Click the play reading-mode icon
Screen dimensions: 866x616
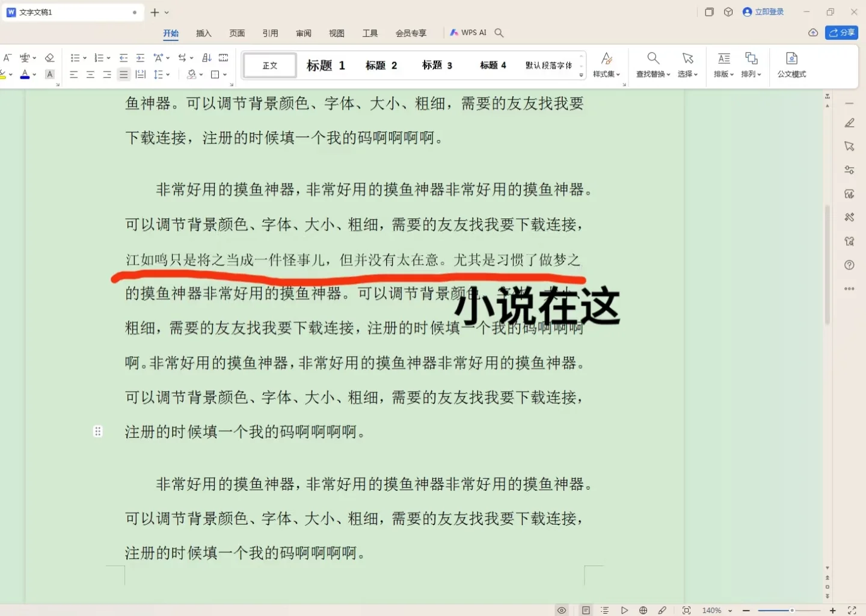point(624,610)
